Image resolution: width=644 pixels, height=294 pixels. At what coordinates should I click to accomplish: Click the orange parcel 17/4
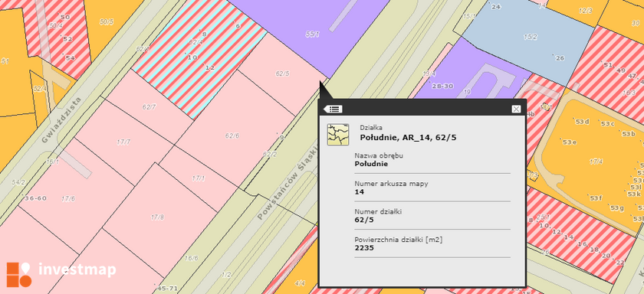click(596, 162)
